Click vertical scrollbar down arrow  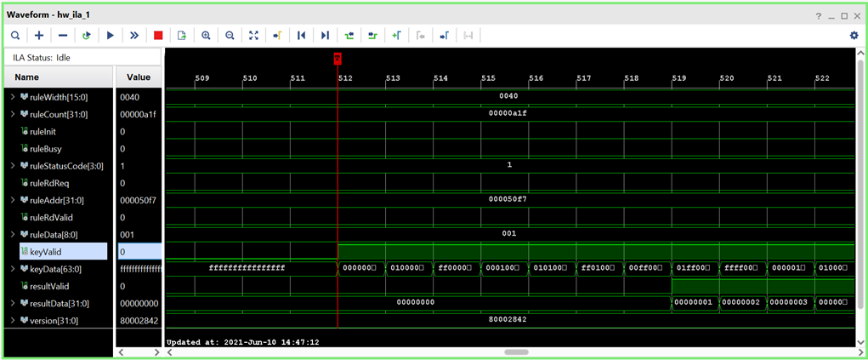click(860, 342)
